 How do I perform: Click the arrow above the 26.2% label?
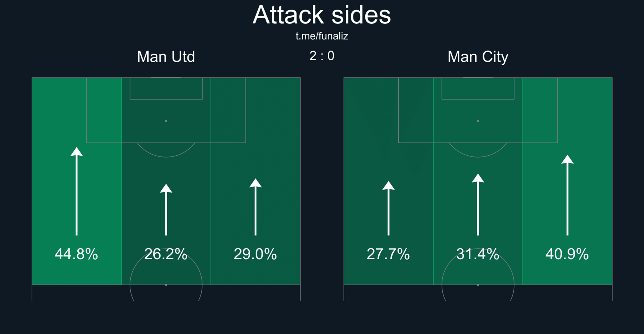tap(166, 209)
